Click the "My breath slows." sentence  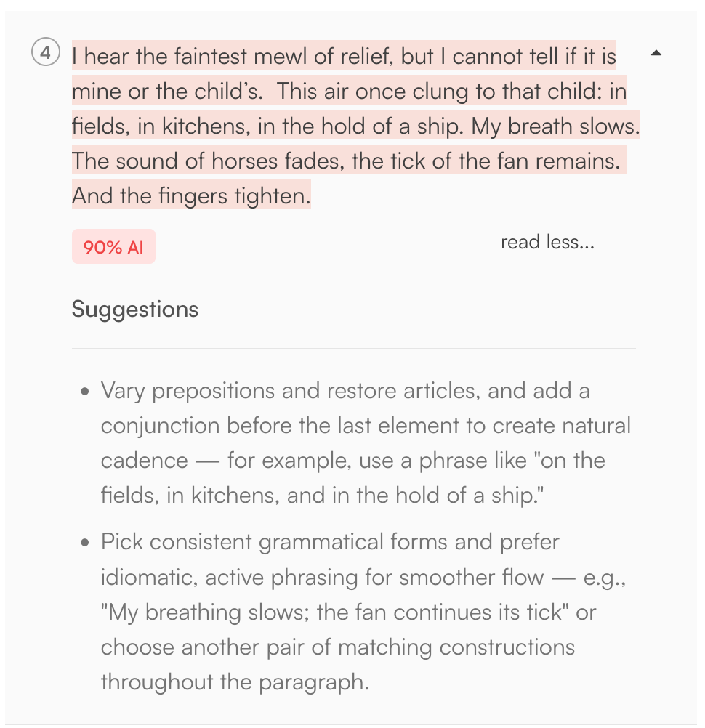(555, 126)
